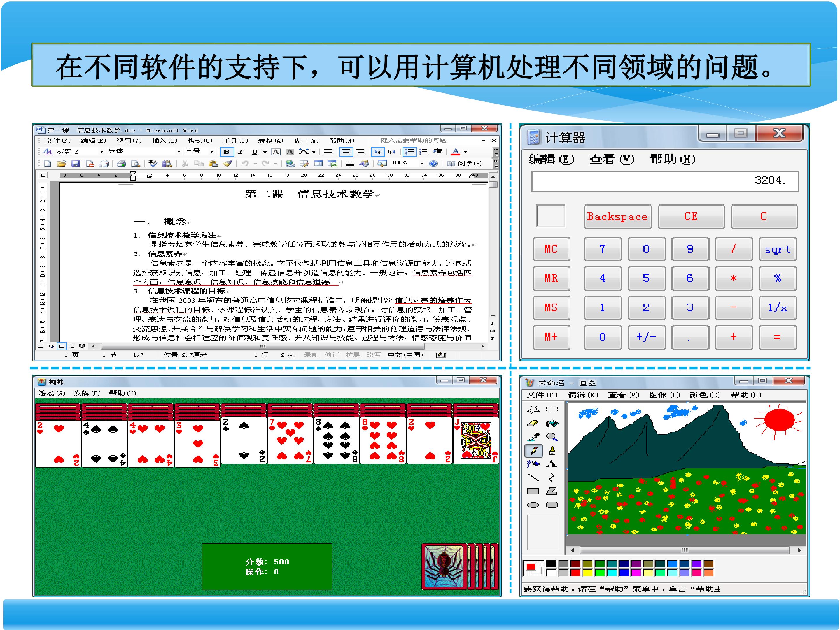The image size is (840, 630).
Task: Click the 阅读(R) reading button in Word
Action: coord(465,164)
